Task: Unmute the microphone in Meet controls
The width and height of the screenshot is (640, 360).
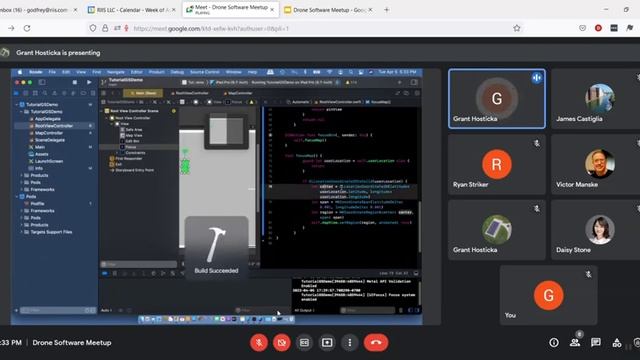Action: pyautogui.click(x=259, y=342)
